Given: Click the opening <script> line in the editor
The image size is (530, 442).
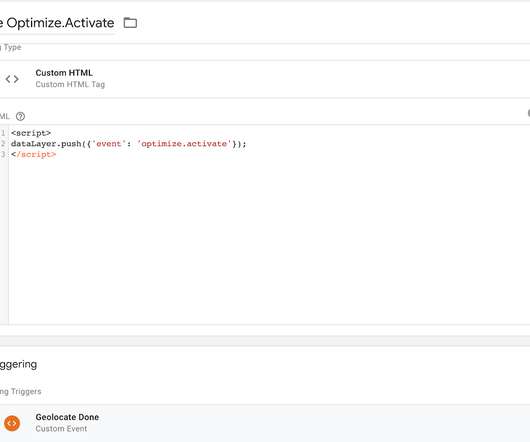Looking at the screenshot, I should (31, 133).
